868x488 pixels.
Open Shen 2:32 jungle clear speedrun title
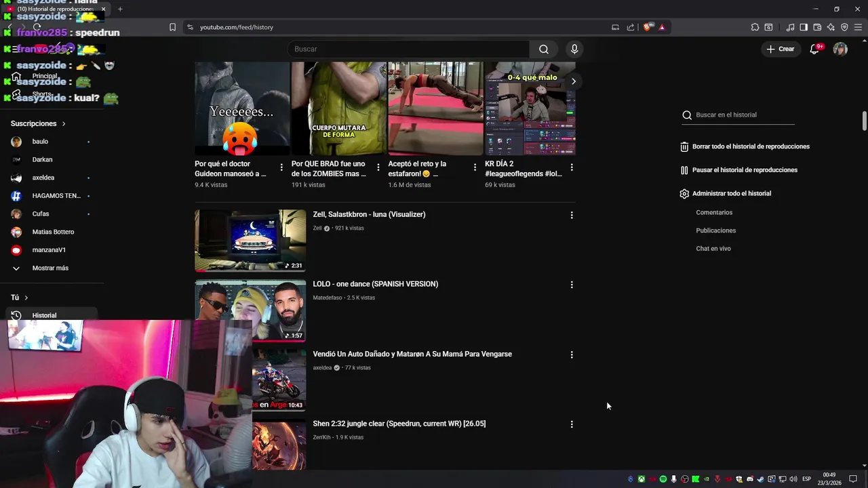(x=399, y=424)
